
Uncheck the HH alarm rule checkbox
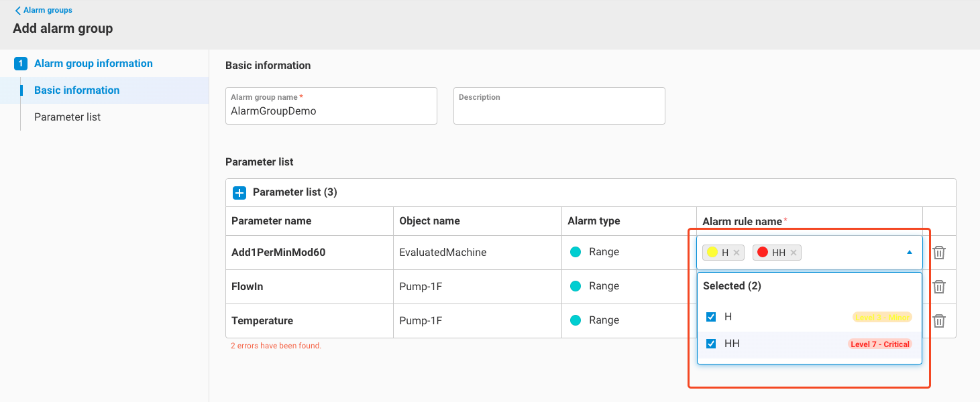click(711, 344)
